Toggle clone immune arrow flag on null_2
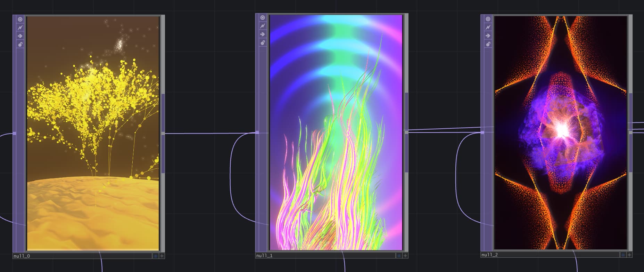This screenshot has width=644, height=272. 488,35
